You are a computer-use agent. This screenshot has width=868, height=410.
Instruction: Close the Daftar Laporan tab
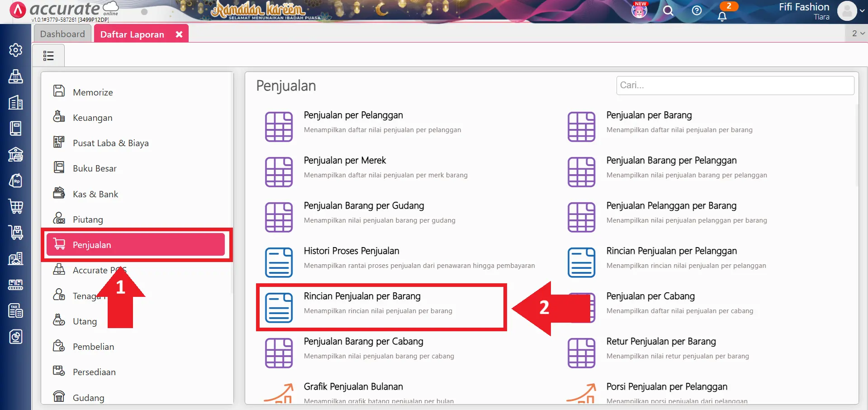tap(179, 34)
